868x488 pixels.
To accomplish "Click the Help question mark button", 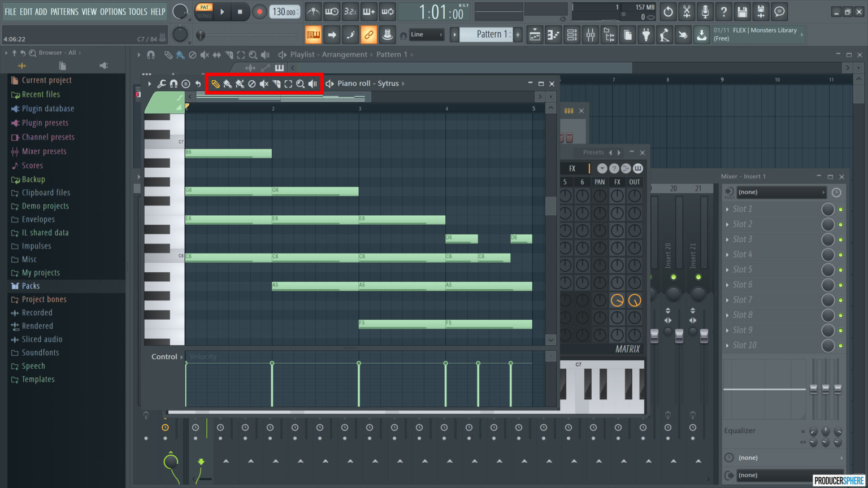I will point(723,11).
